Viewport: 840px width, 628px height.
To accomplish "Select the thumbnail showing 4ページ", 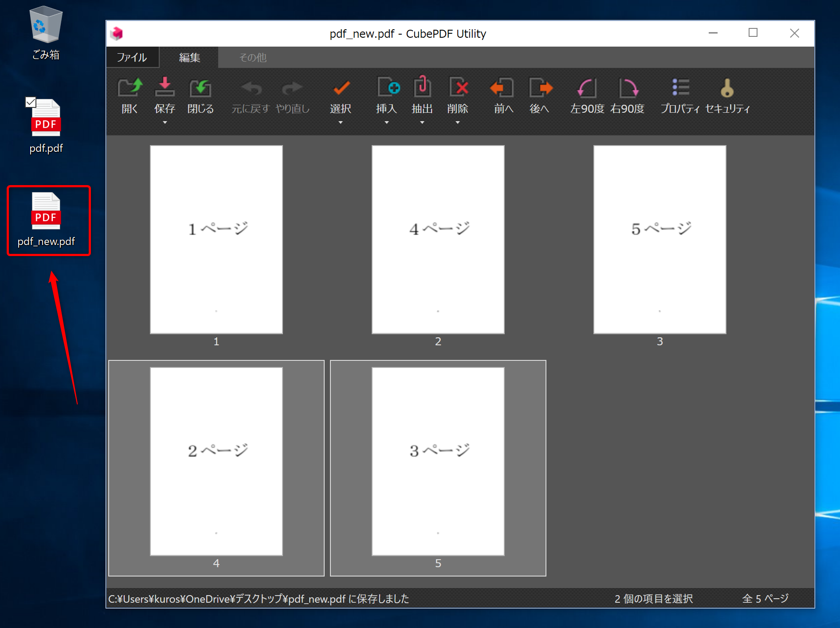I will coord(438,240).
